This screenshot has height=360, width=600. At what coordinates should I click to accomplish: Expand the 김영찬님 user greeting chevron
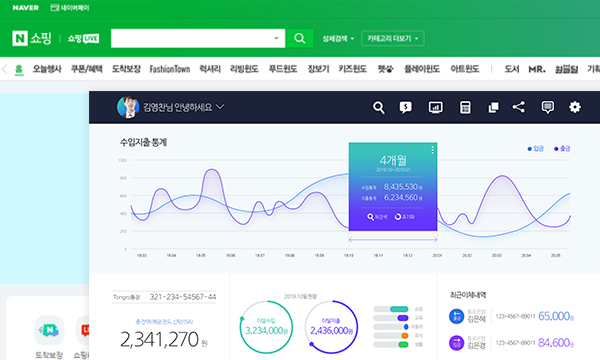click(220, 107)
